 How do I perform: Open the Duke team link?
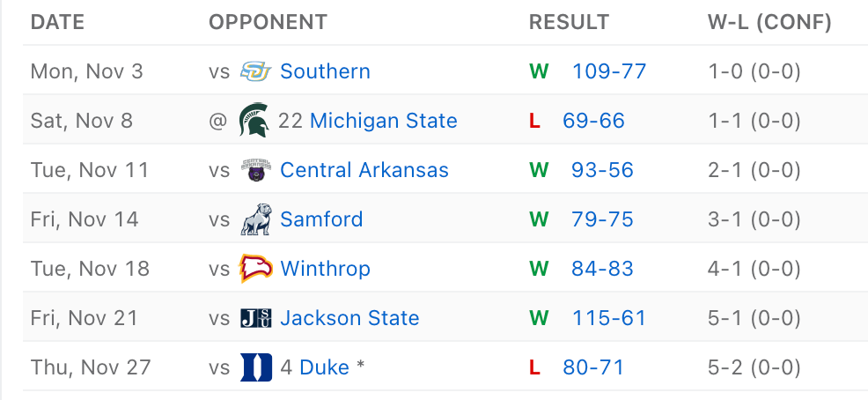click(x=324, y=367)
